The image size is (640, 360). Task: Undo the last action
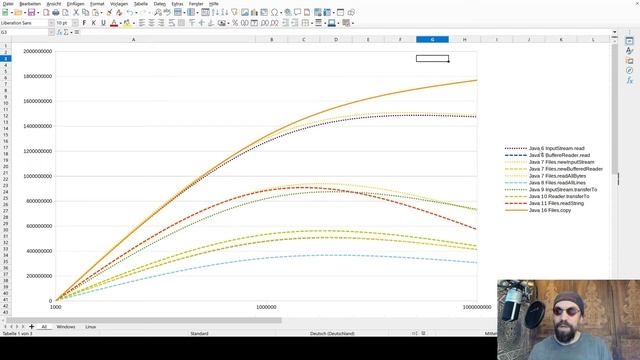130,13
